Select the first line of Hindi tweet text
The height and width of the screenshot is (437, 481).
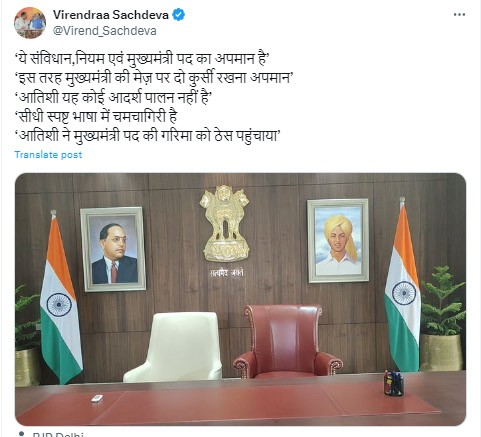[142, 59]
